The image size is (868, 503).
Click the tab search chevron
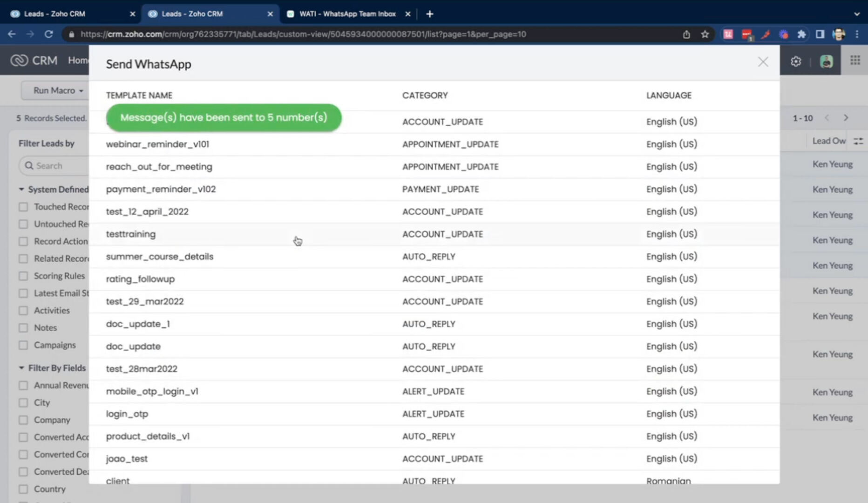[857, 14]
